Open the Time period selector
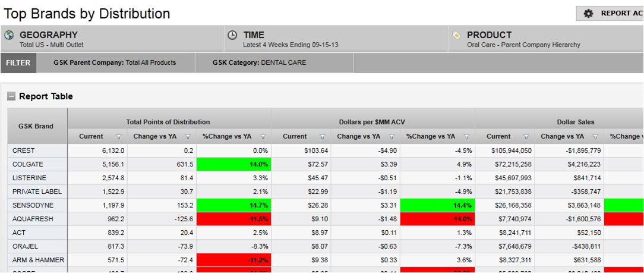Viewport: 644px width, 273px height. point(335,39)
